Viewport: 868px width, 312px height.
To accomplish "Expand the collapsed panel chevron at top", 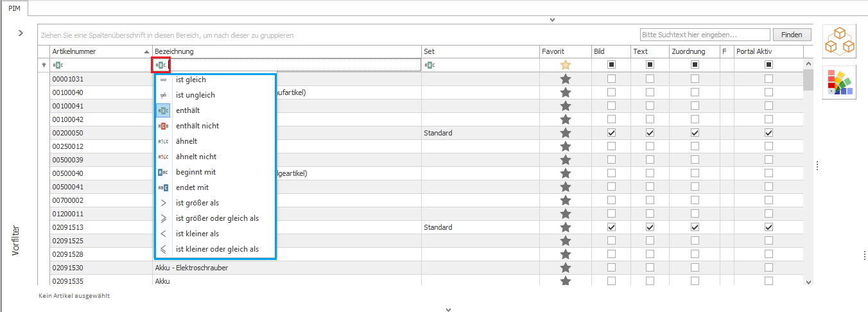I will click(552, 20).
